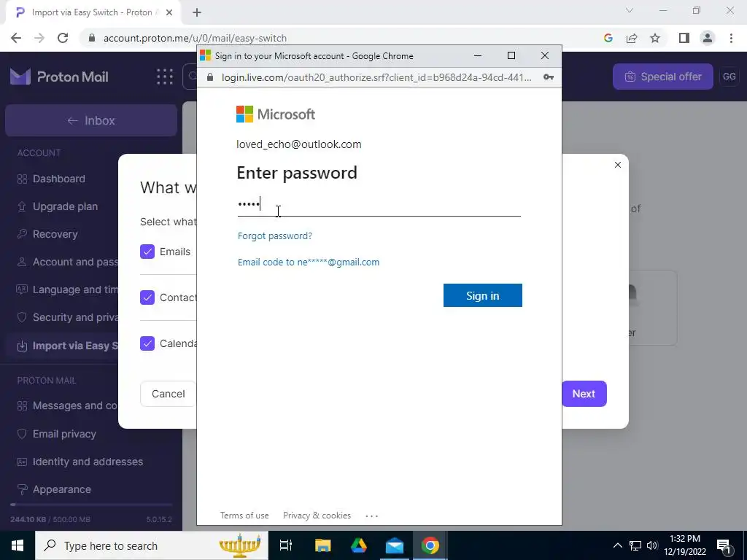
Task: Open the GG account initials menu
Action: pyautogui.click(x=729, y=77)
